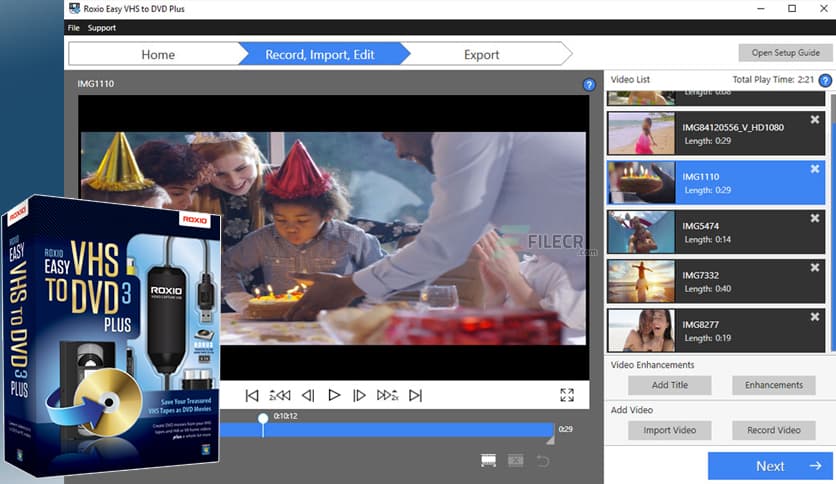
Task: Click the 'IMG7332' clip name
Action: 701,275
